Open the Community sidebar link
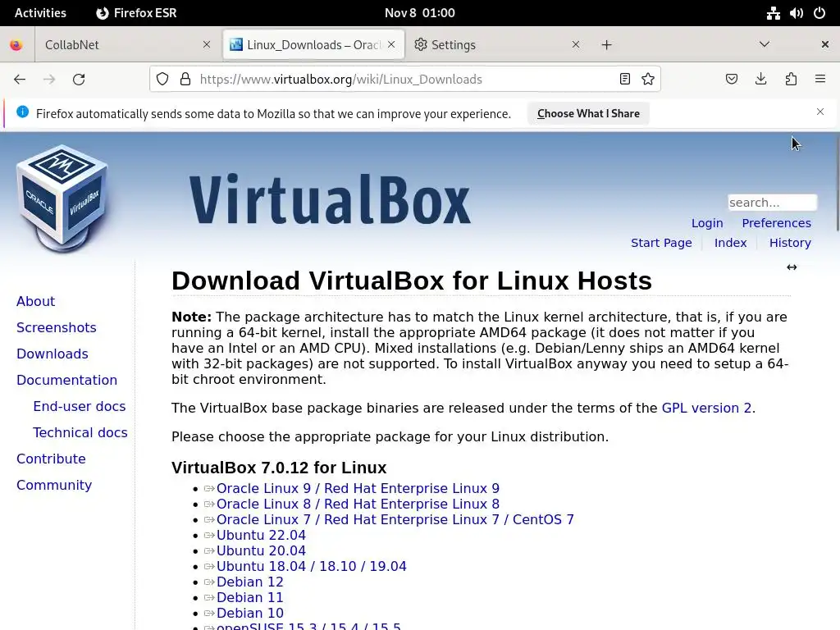The height and width of the screenshot is (630, 840). 54,485
